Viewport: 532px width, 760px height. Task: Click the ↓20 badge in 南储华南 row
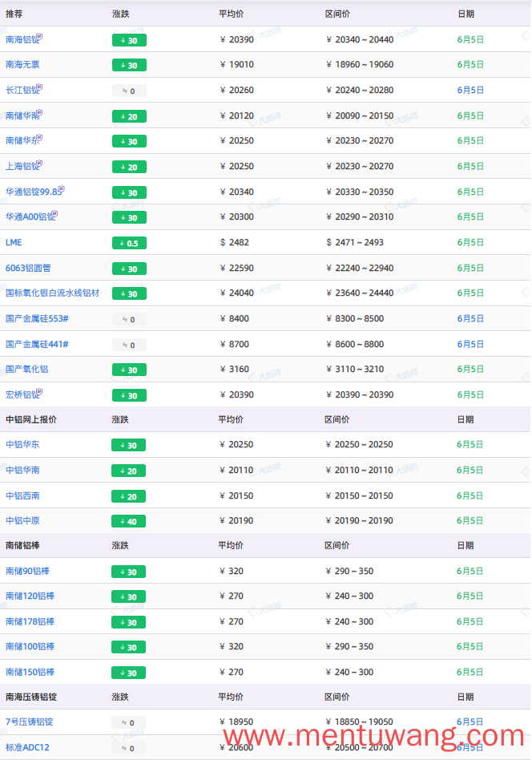[129, 116]
